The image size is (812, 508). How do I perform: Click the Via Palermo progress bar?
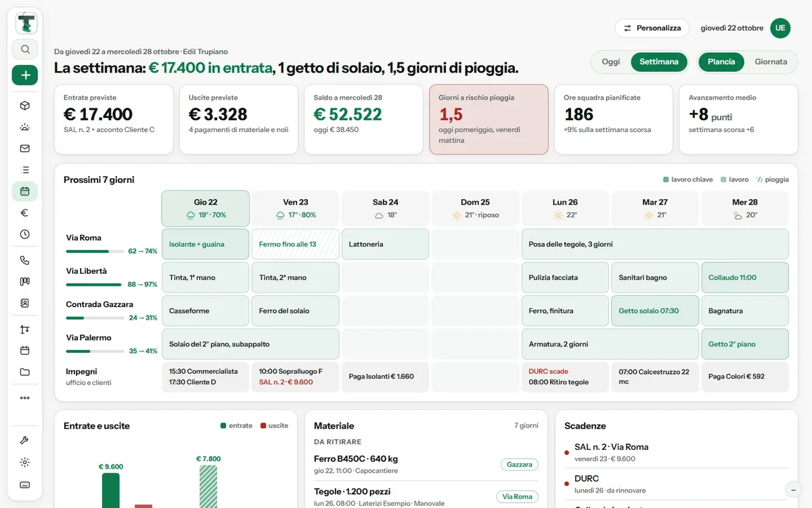pos(95,351)
